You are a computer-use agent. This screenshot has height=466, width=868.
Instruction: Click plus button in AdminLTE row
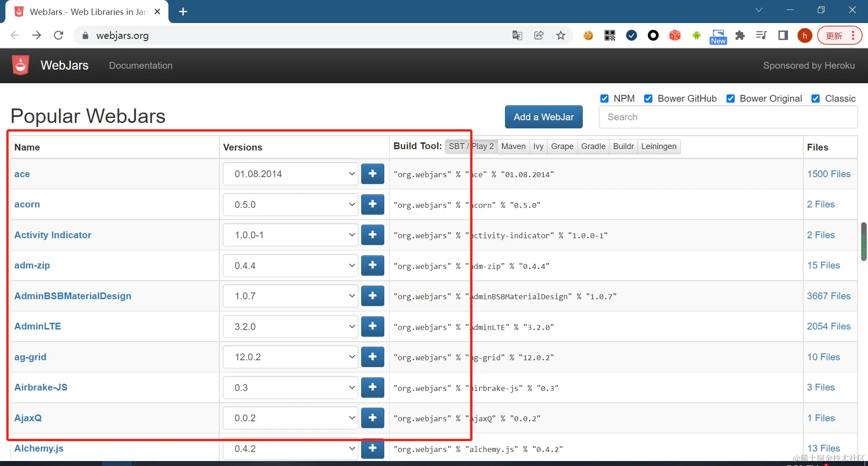pyautogui.click(x=373, y=326)
